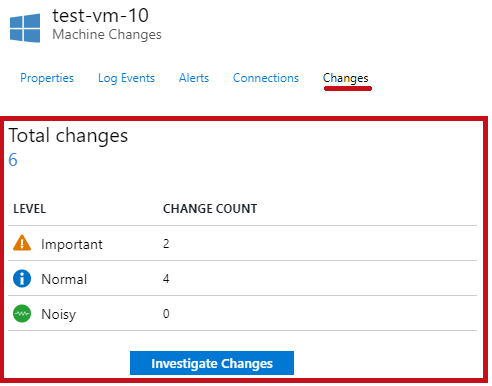The height and width of the screenshot is (386, 492).
Task: Switch to the Log Events tab
Action: coord(126,78)
